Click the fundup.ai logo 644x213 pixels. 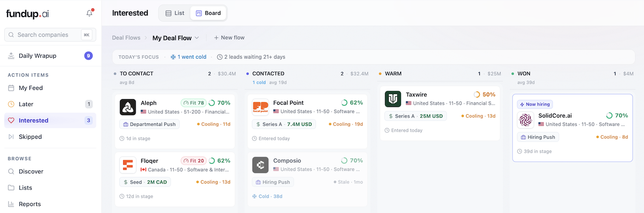click(28, 14)
